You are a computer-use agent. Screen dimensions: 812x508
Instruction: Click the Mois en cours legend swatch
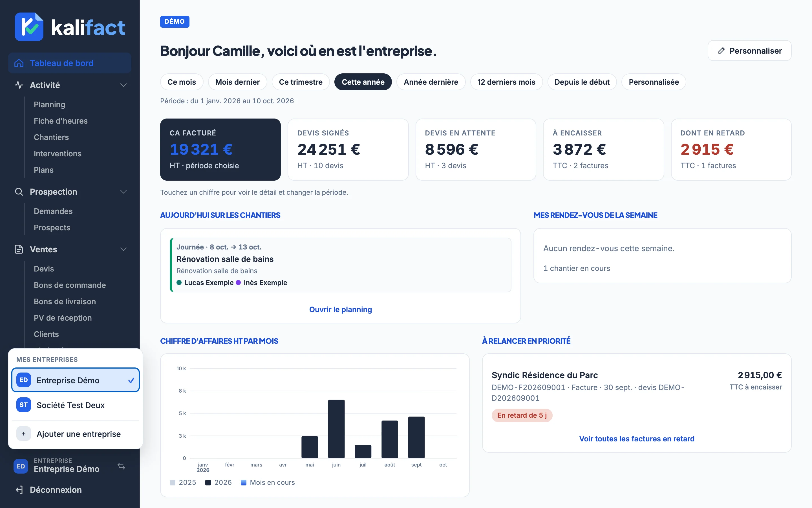coord(244,483)
